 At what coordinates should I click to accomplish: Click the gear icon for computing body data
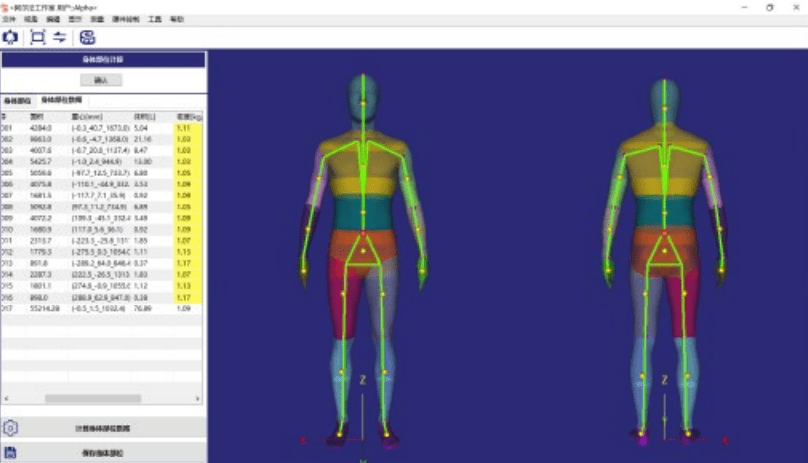pyautogui.click(x=11, y=427)
